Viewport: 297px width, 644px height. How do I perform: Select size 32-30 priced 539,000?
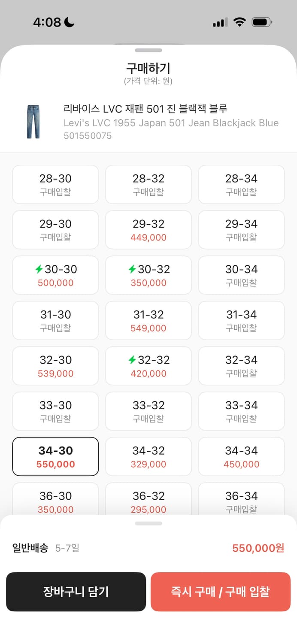click(56, 366)
